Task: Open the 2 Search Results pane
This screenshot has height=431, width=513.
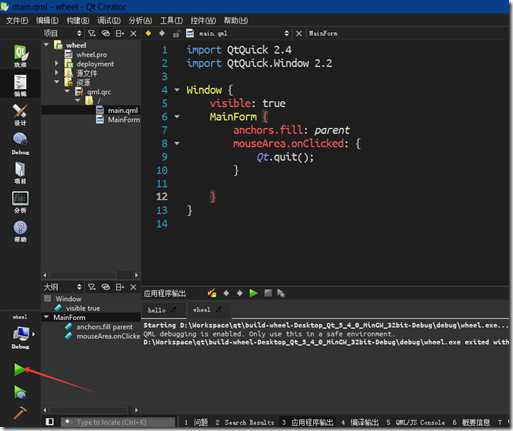Action: pyautogui.click(x=245, y=422)
